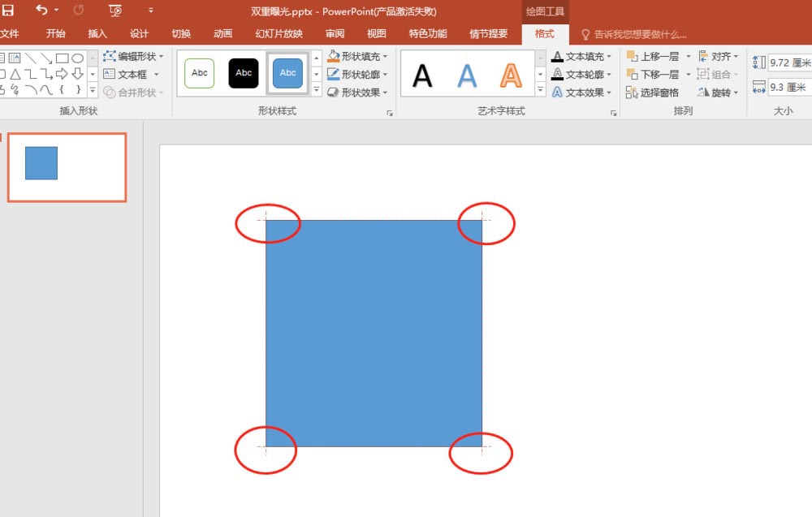
Task: Select the vertical text box shape
Action: (15, 58)
